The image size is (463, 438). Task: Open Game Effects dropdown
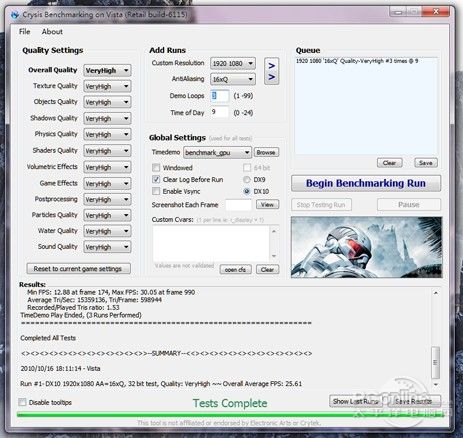pyautogui.click(x=107, y=184)
